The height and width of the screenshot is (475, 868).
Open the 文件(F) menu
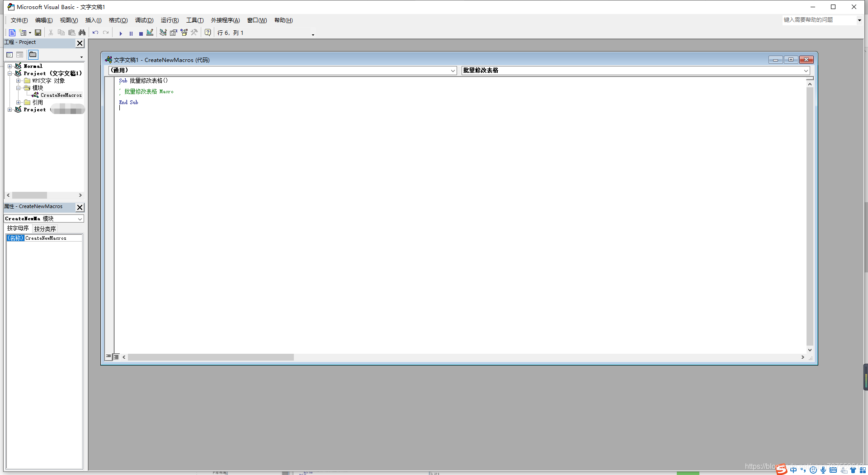(19, 20)
